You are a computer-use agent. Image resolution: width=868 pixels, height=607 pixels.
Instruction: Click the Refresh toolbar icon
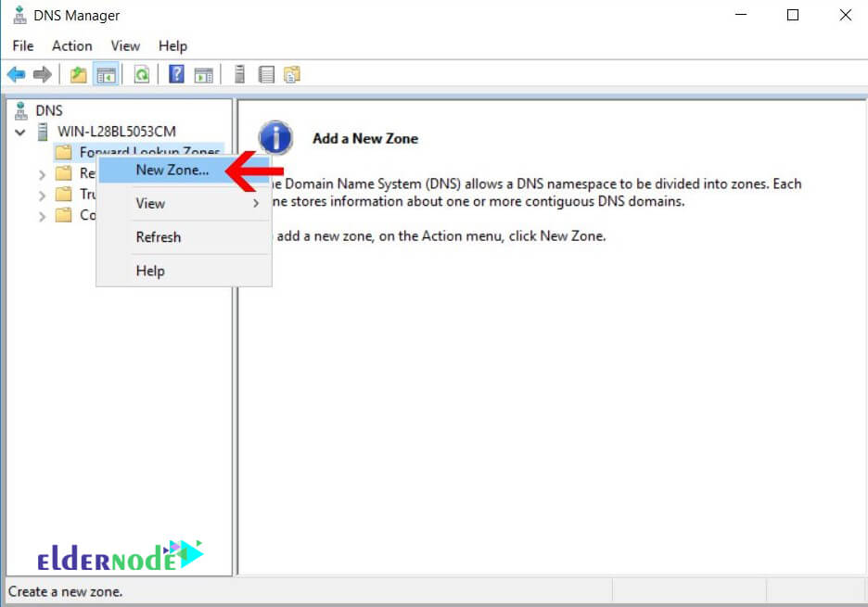pos(142,74)
